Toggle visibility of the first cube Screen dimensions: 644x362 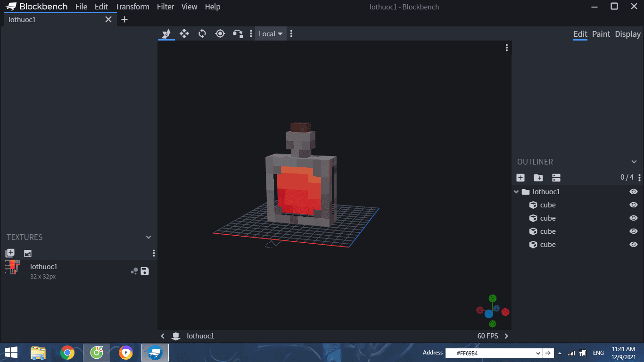pos(634,205)
